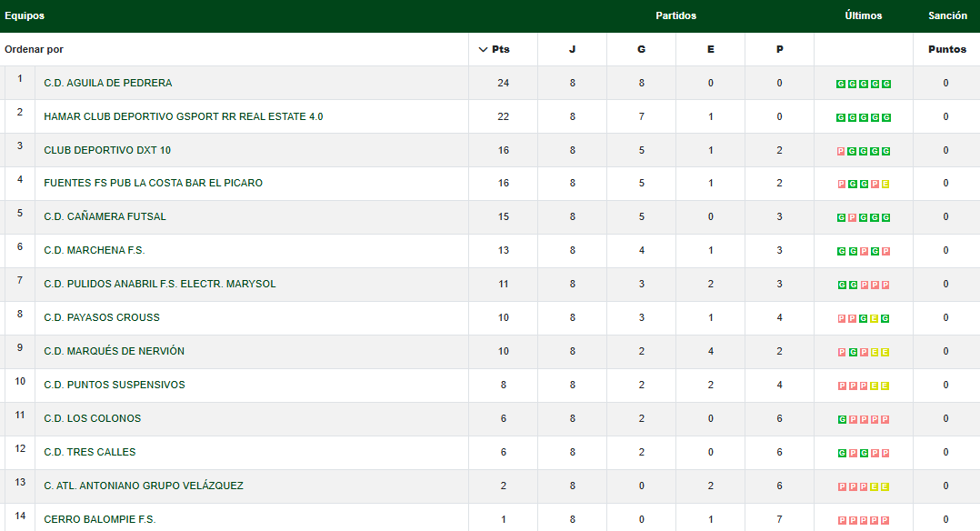Click the sort chevron next to Pts

483,49
